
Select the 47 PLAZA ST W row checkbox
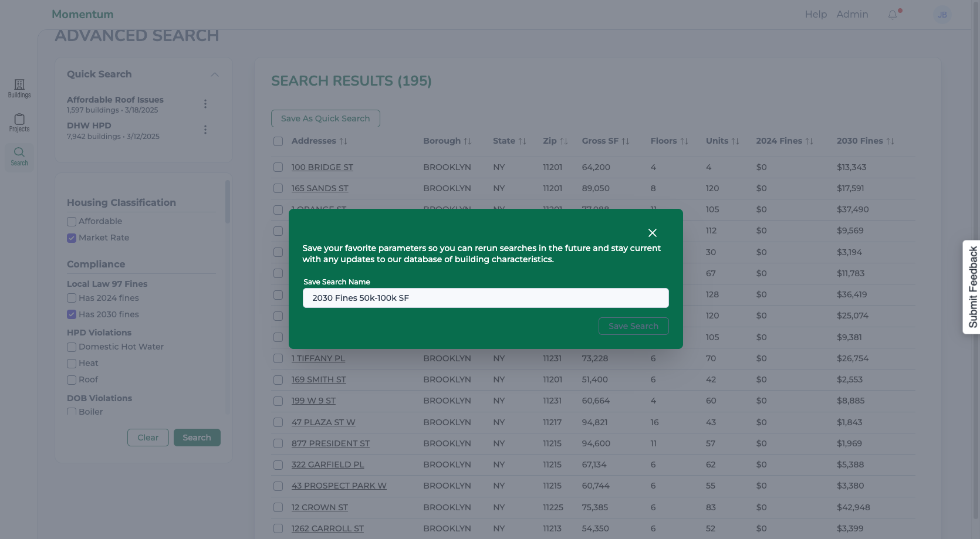pos(278,422)
